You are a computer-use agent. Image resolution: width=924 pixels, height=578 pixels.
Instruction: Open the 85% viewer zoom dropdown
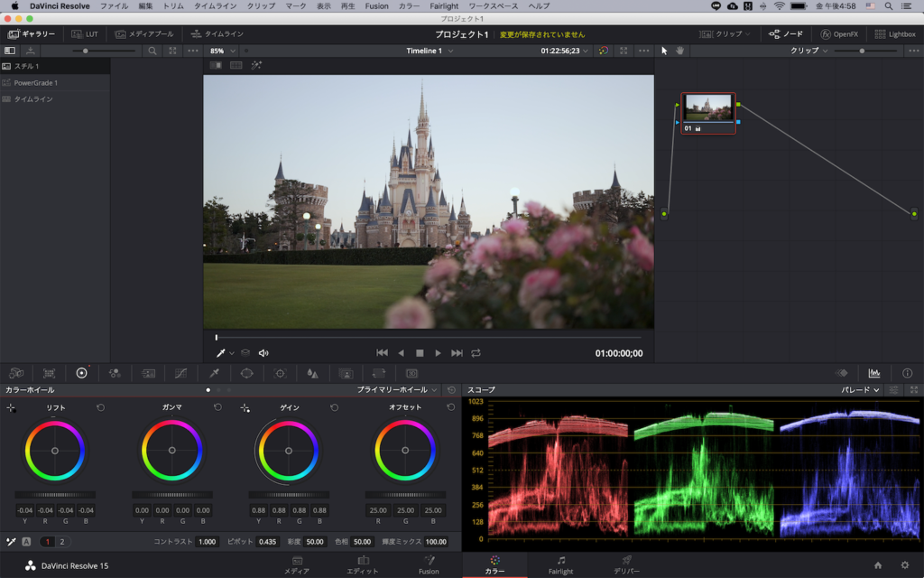tap(222, 51)
